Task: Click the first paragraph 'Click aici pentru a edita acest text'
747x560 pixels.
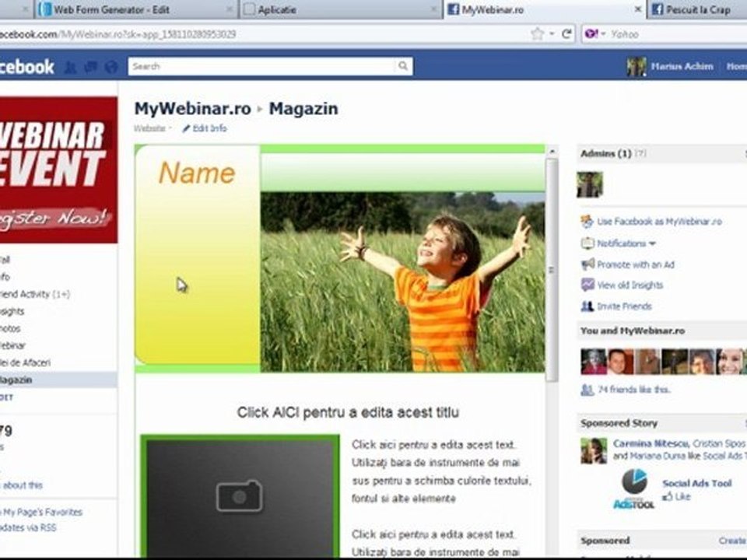Action: (440, 472)
